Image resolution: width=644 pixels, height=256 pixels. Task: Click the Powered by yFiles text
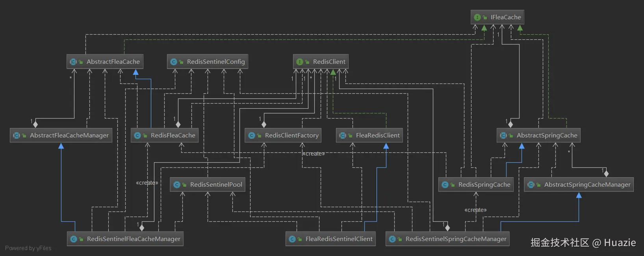click(28, 248)
